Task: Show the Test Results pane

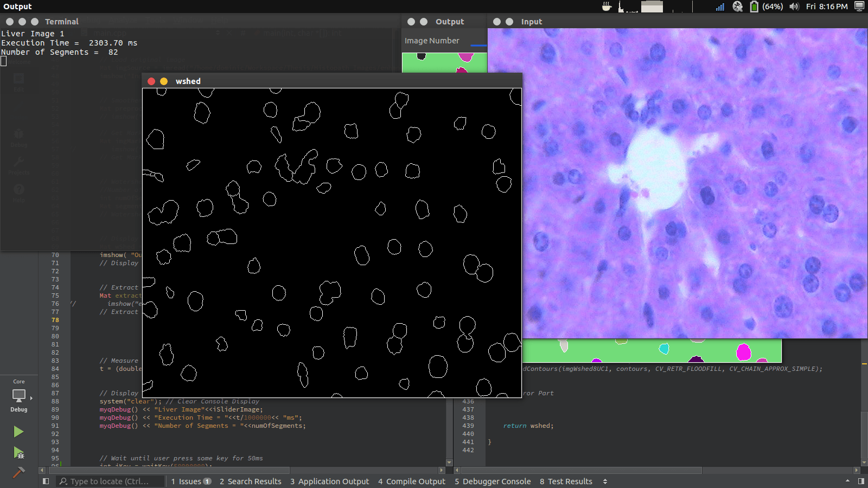Action: click(x=566, y=481)
